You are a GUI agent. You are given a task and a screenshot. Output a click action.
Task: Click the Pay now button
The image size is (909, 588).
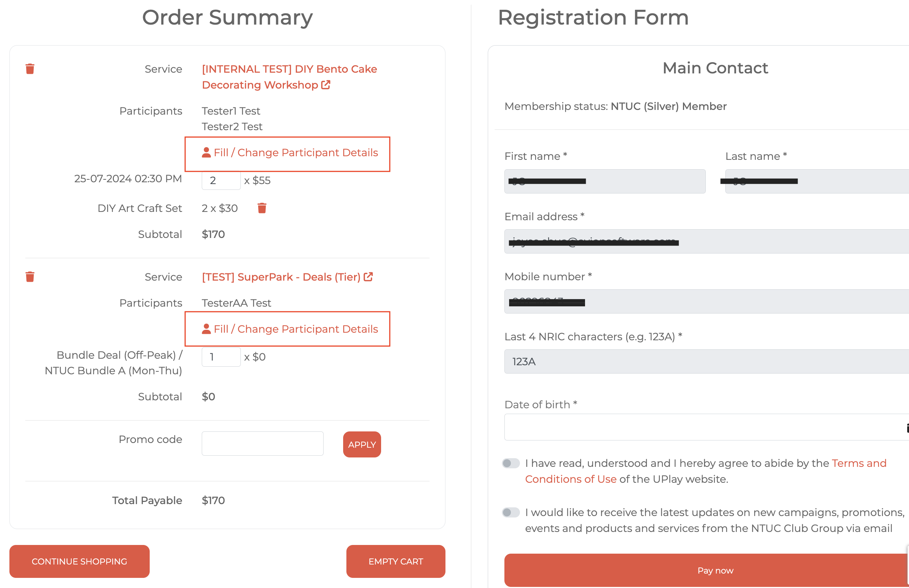[x=706, y=570]
